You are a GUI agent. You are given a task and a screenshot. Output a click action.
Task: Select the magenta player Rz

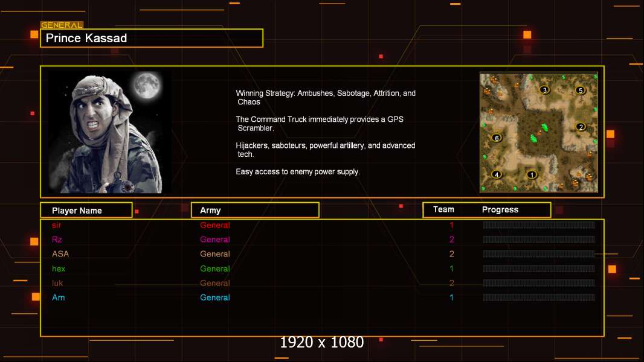pyautogui.click(x=57, y=240)
